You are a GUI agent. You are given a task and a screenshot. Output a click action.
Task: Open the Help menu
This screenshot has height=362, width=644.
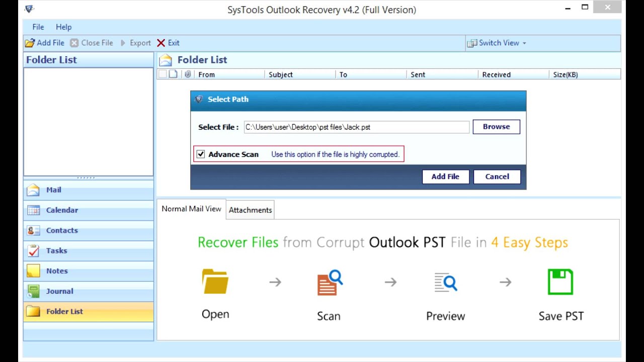pos(63,27)
